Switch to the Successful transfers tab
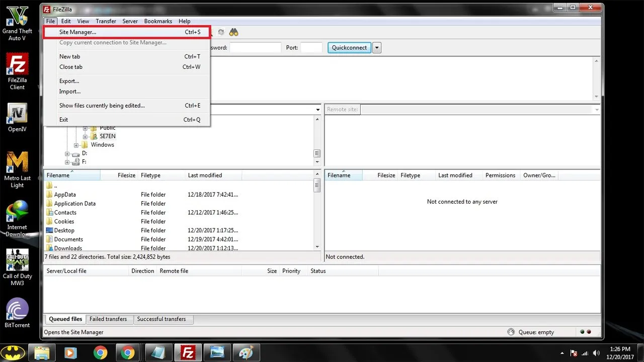Screen dimensions: 644x362 [162, 319]
